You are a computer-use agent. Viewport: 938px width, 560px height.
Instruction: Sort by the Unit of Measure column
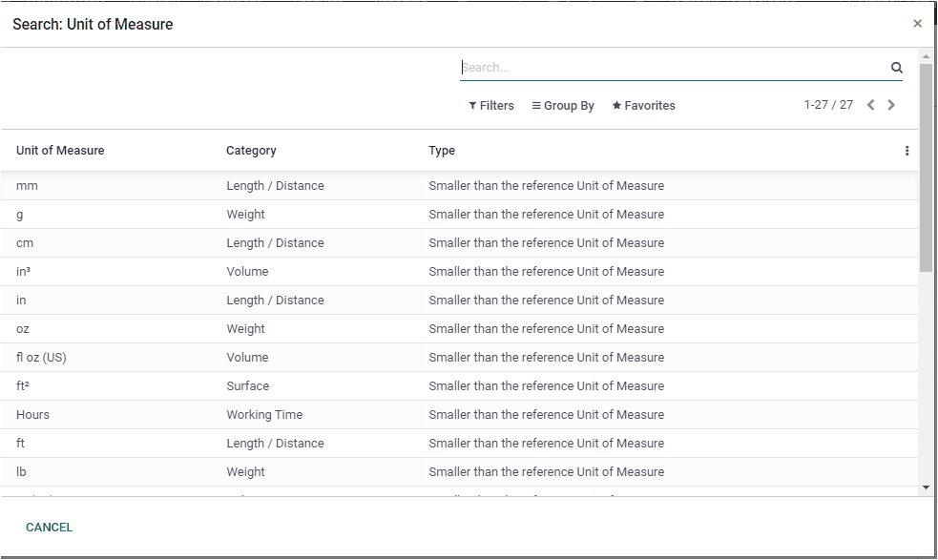coord(60,151)
